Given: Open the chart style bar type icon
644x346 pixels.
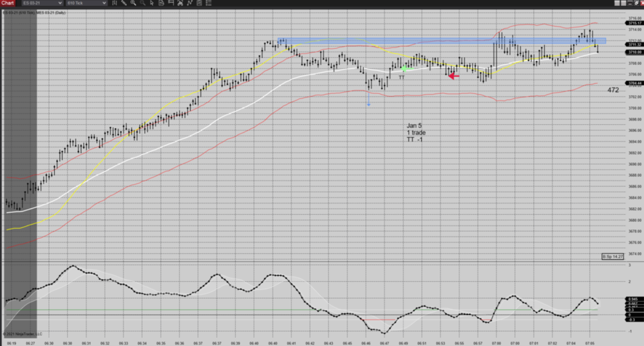Looking at the screenshot, I should click(115, 3).
